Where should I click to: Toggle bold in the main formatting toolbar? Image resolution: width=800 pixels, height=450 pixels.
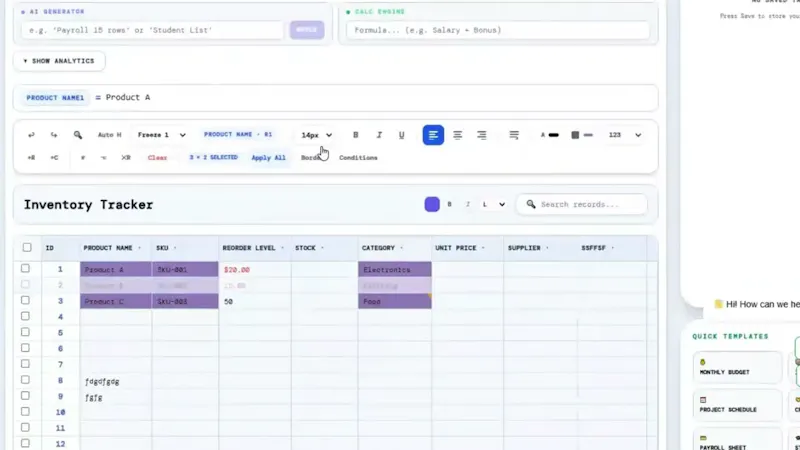click(x=356, y=135)
